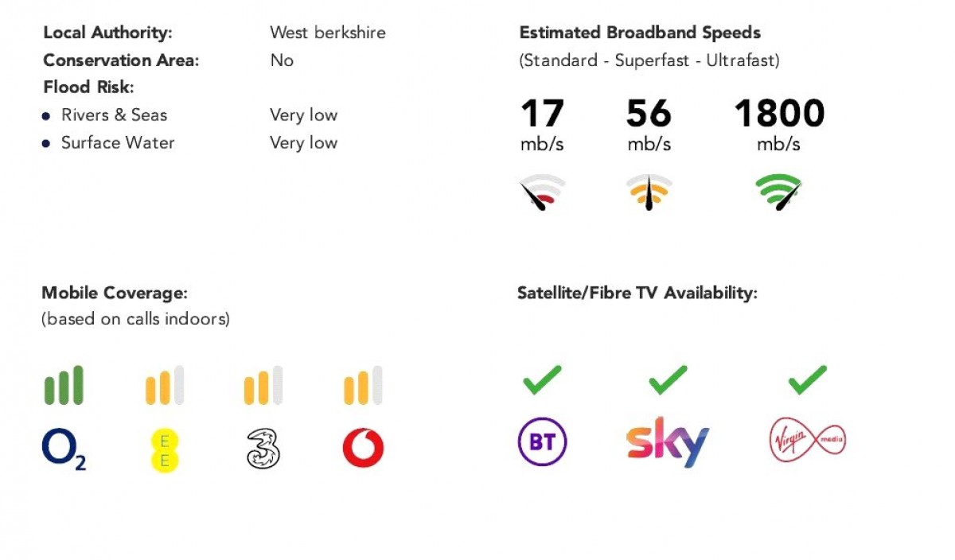Click the Estimated Broadband Speeds heading
955x560 pixels.
pyautogui.click(x=640, y=33)
